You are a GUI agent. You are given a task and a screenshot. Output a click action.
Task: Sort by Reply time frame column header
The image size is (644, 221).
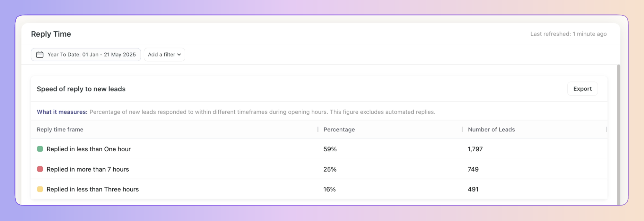pos(60,129)
